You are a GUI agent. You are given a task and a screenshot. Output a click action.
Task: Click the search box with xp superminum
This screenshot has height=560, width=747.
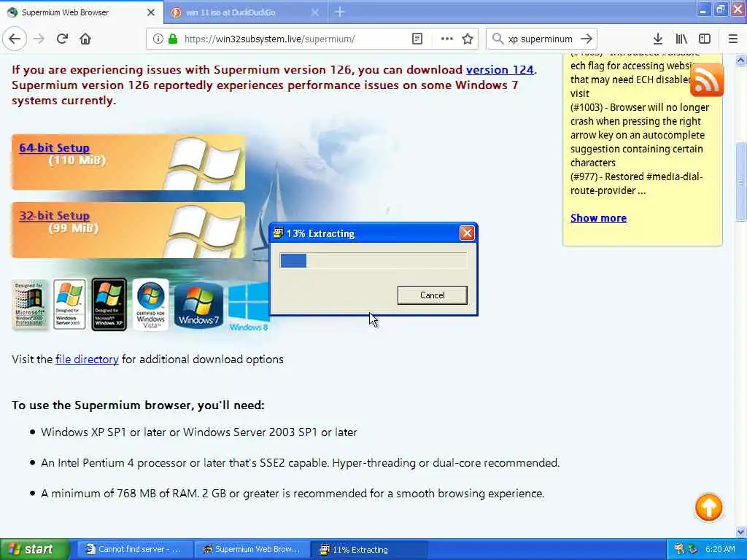(541, 39)
